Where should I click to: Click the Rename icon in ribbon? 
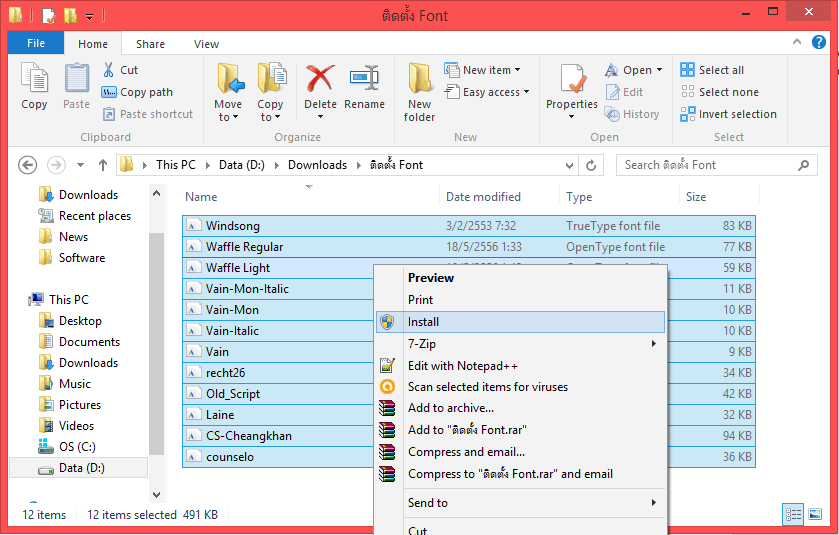tap(364, 86)
